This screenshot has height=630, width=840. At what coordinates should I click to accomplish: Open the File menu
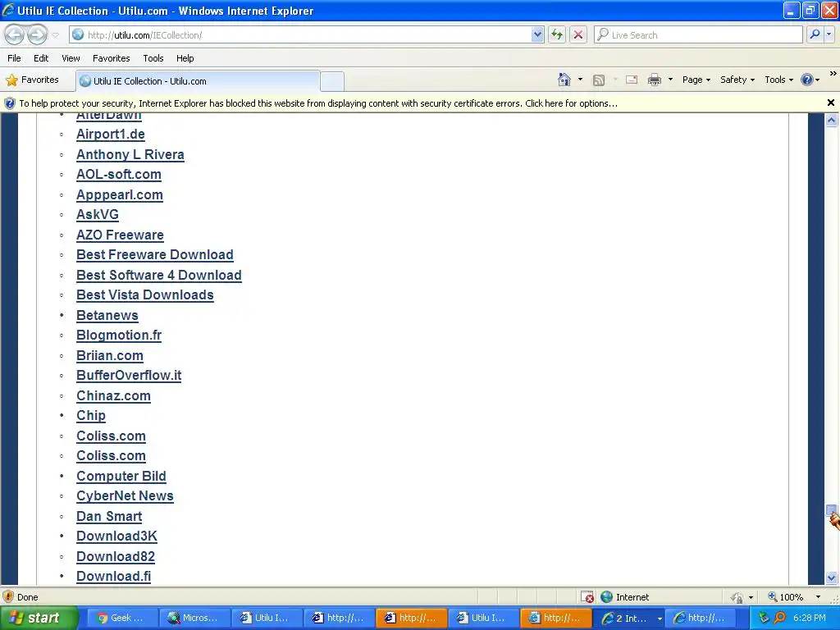[14, 58]
